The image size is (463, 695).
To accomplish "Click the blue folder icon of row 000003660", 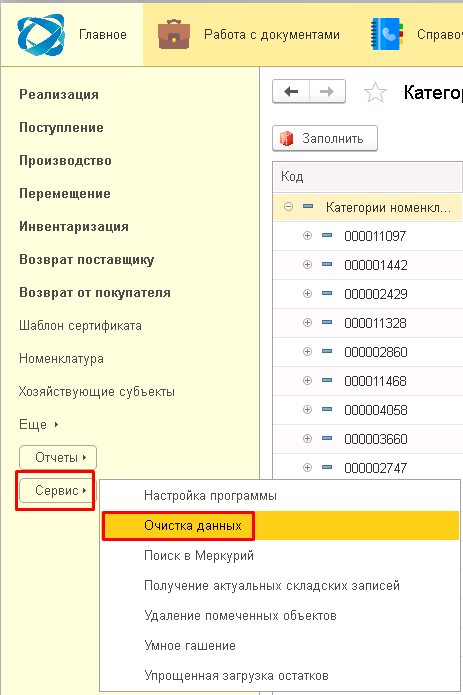I will [327, 438].
